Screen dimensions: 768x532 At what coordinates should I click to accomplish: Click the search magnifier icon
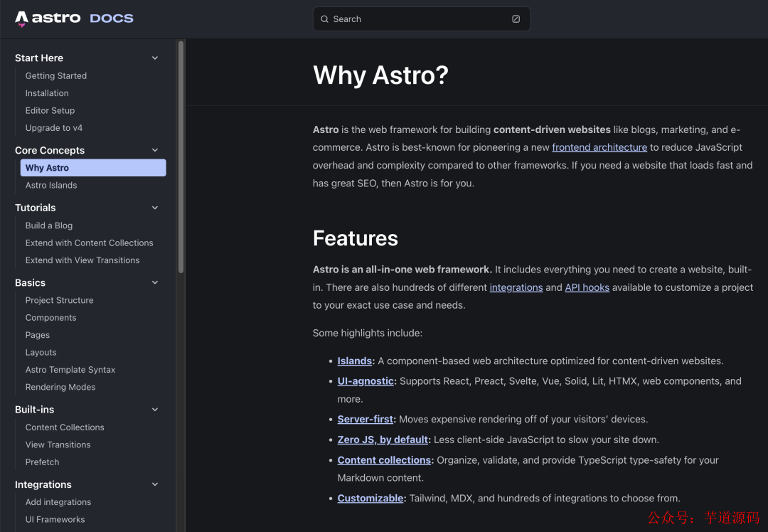324,19
